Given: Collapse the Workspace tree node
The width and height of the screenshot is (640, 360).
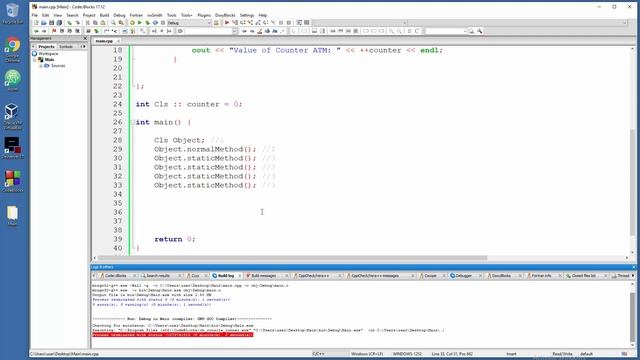Looking at the screenshot, I should (34, 53).
